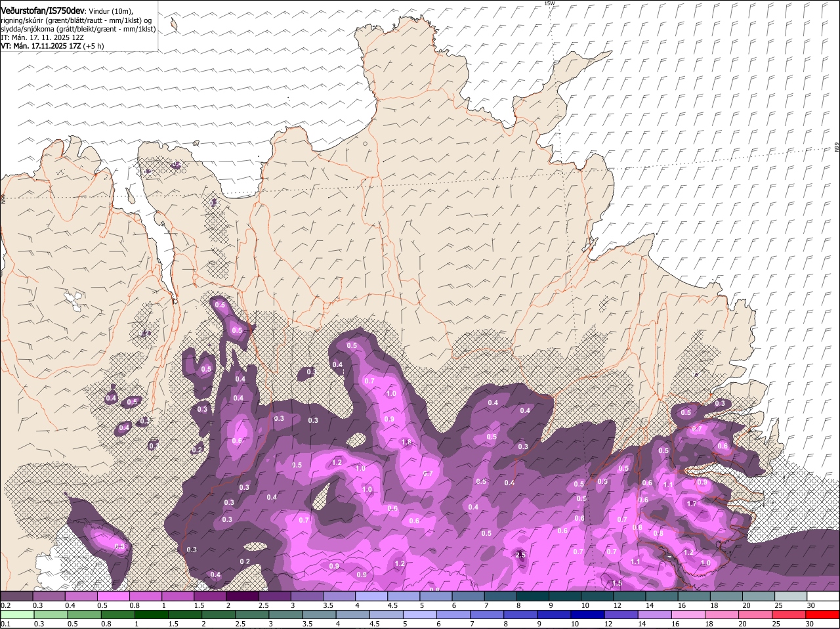This screenshot has width=840, height=629.
Task: Select the deep blue 10 swatch in the lower legend
Action: click(587, 615)
